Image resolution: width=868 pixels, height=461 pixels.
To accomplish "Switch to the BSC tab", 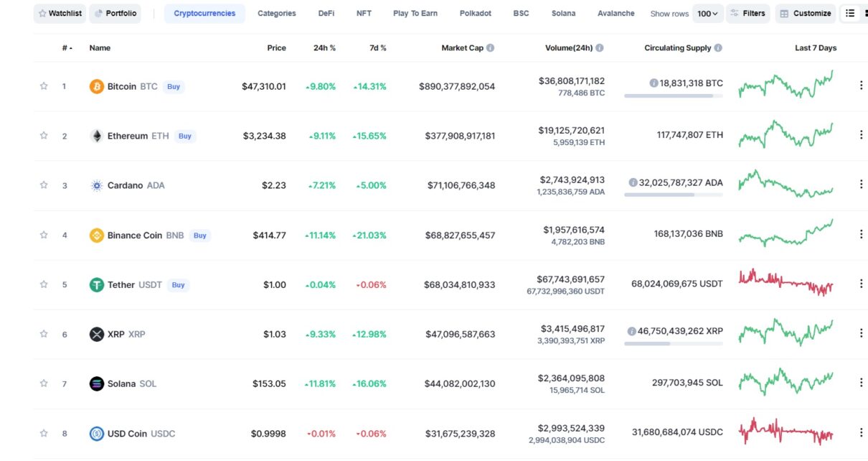I will 521,14.
